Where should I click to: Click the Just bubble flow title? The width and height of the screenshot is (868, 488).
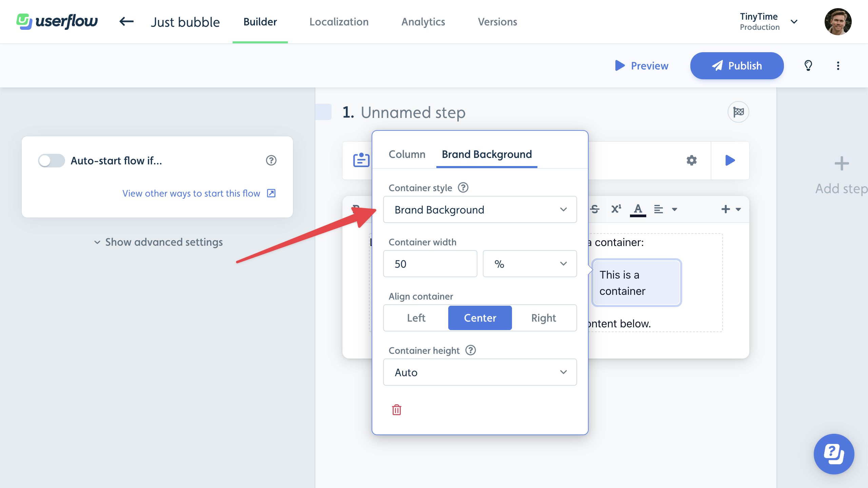click(x=185, y=22)
